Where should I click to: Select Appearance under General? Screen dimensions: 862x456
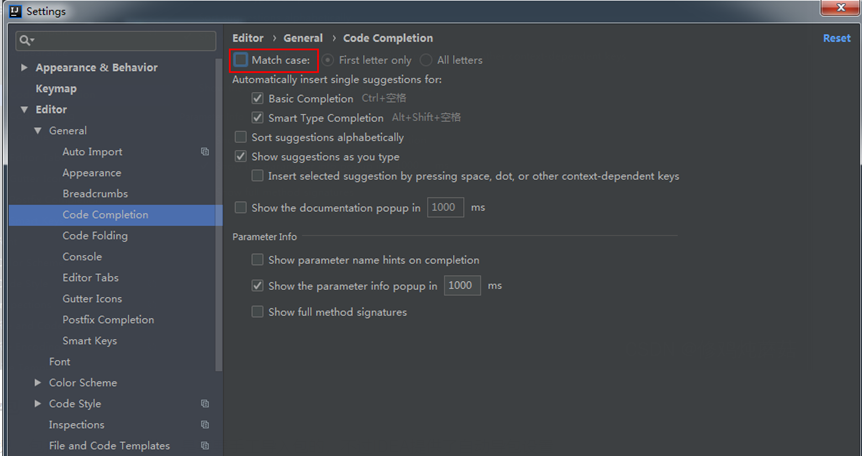click(x=92, y=173)
